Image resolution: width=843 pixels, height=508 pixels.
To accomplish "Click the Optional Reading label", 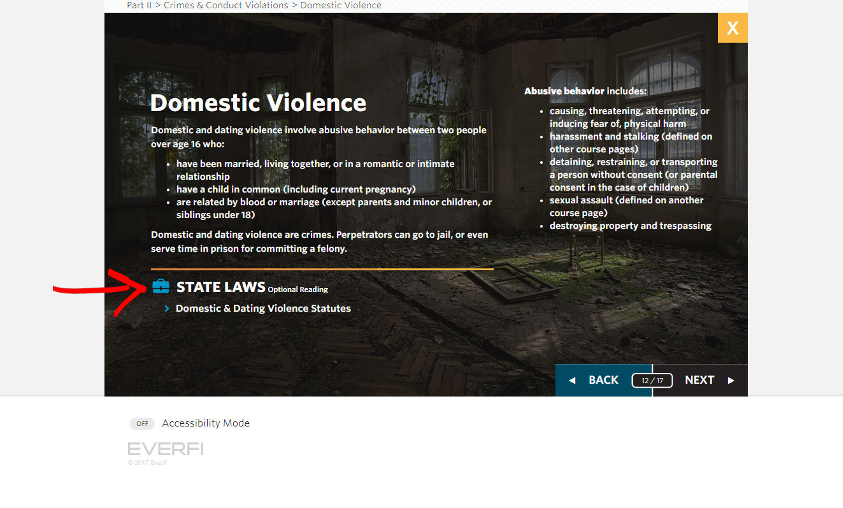I will (298, 290).
